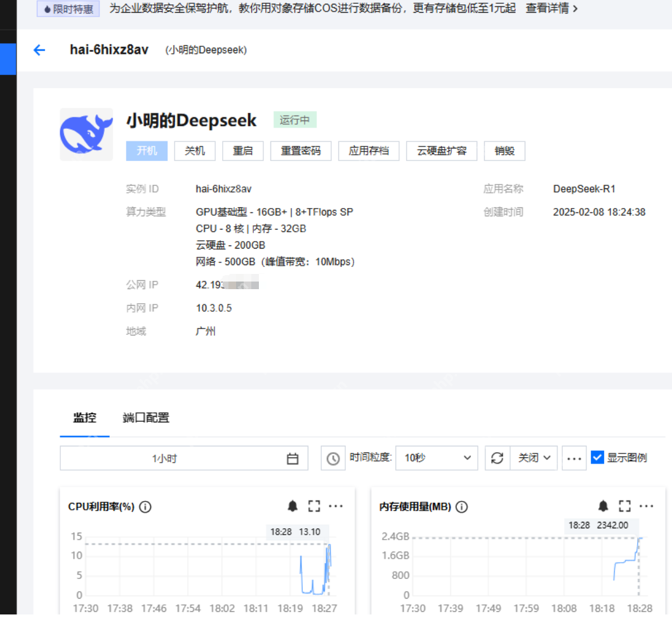This screenshot has width=672, height=617.
Task: Click the 销毁 button
Action: (504, 151)
